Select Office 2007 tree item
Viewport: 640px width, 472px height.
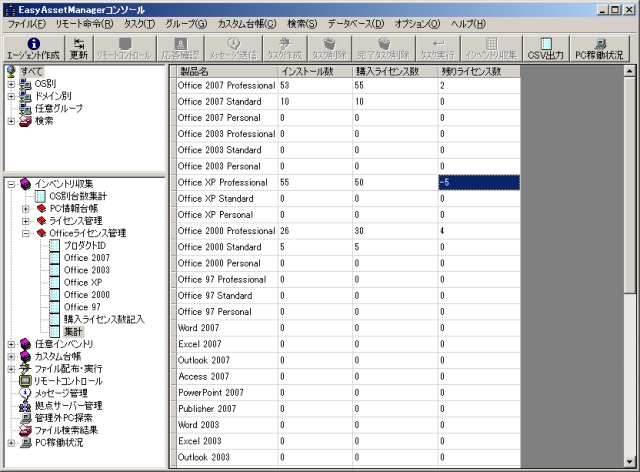[87, 258]
